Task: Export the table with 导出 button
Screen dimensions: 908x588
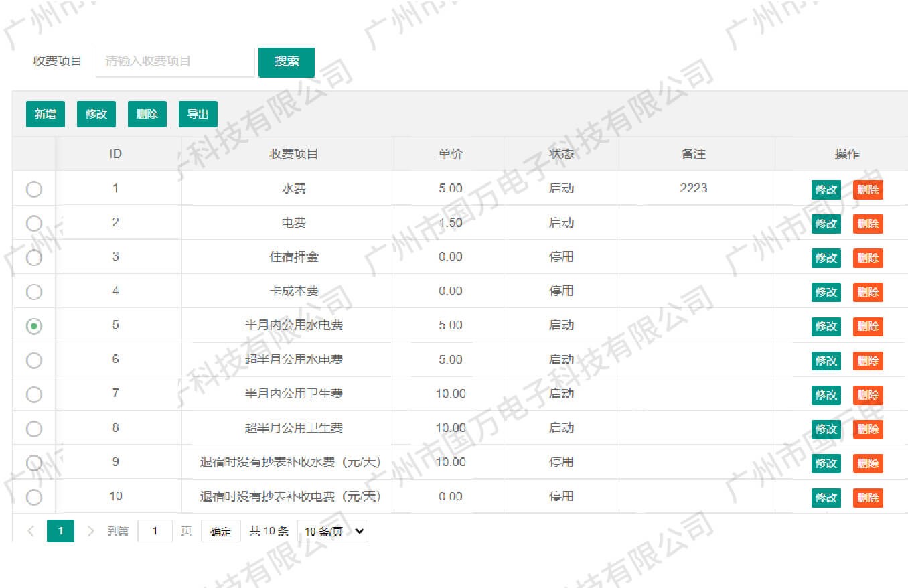Action: 198,114
